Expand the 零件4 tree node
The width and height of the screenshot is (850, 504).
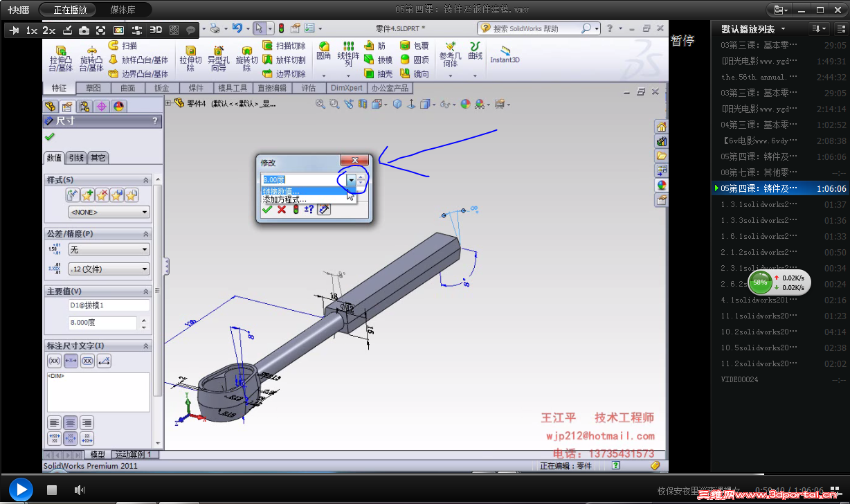168,103
